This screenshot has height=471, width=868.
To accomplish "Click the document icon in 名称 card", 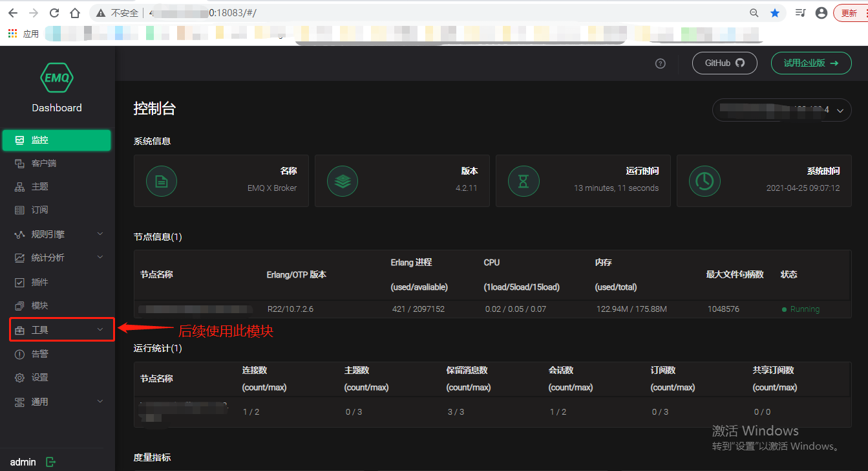I will [x=162, y=182].
